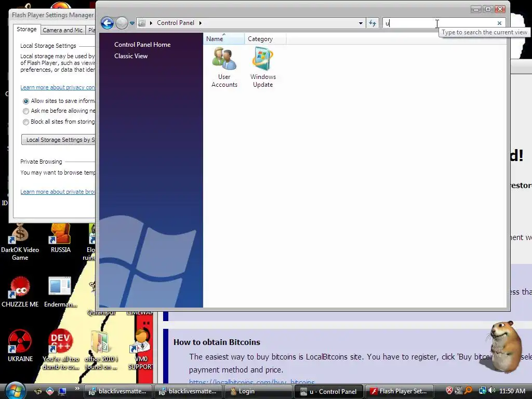Open the volume tray icon
The image size is (532, 399).
tap(491, 391)
